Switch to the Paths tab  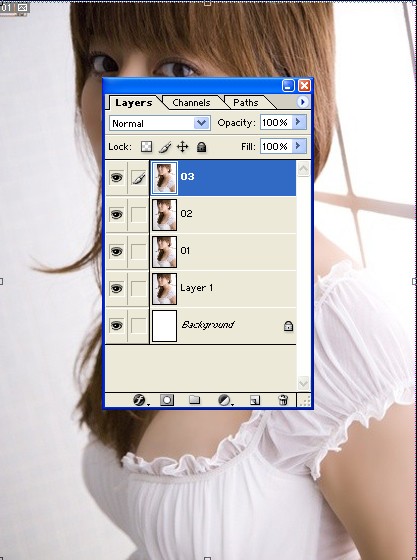[246, 102]
